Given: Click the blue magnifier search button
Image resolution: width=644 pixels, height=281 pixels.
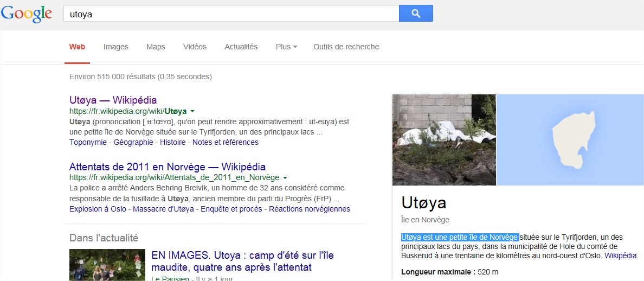Looking at the screenshot, I should click(416, 14).
